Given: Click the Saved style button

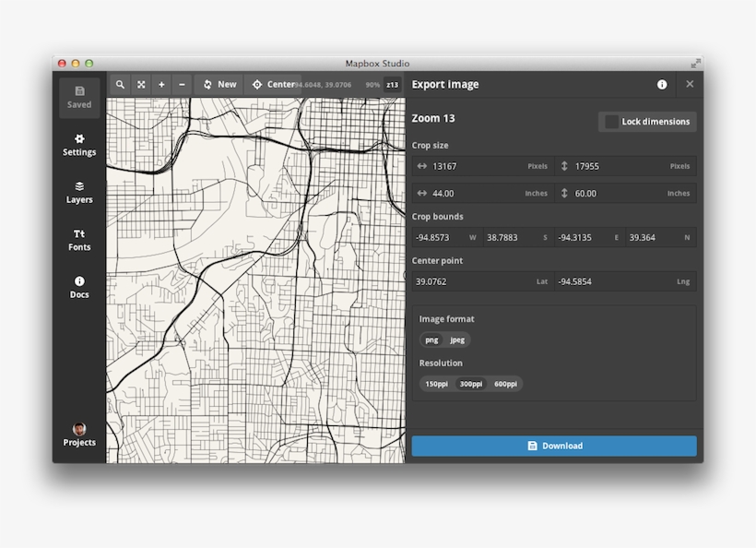Looking at the screenshot, I should [x=78, y=97].
